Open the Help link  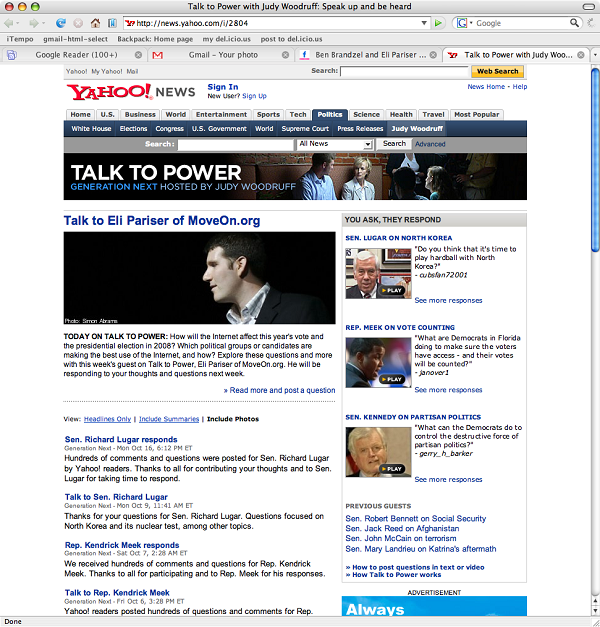pyautogui.click(x=520, y=87)
